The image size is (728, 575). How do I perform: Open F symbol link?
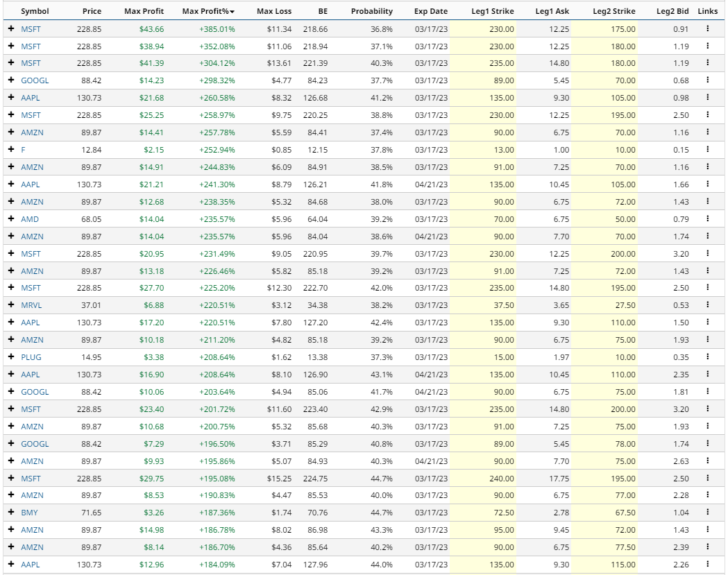(x=23, y=149)
